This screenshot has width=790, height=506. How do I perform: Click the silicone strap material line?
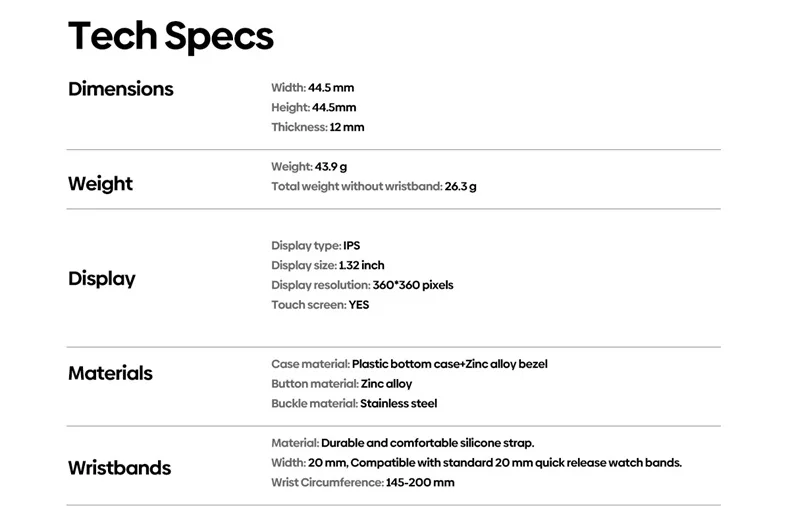(403, 443)
